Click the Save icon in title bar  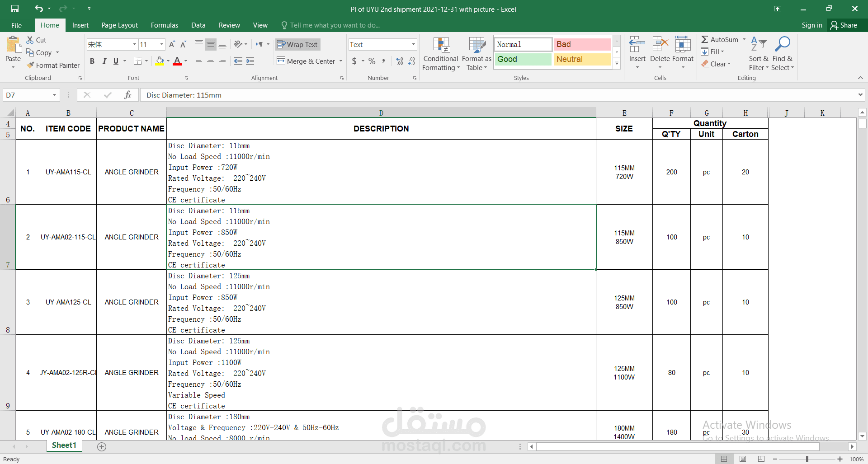(x=15, y=9)
